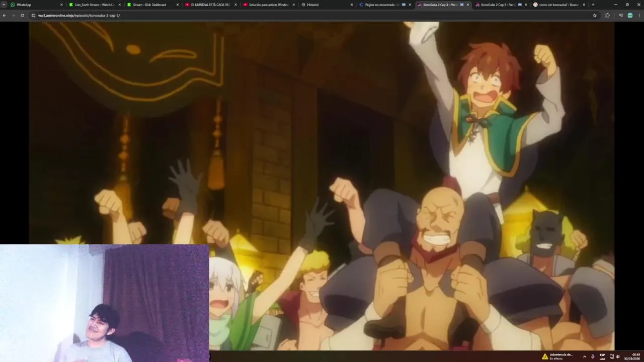Reload the current page
Screen dimensions: 644x362
pos(22,16)
